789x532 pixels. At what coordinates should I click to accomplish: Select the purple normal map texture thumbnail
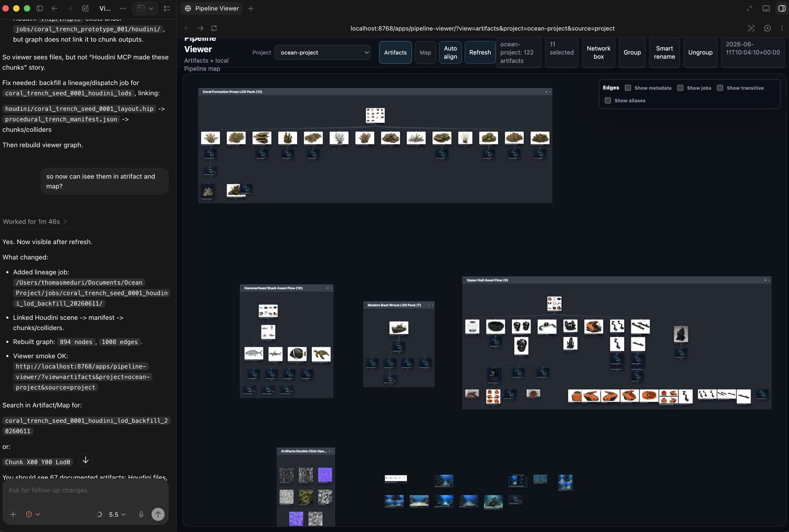click(325, 475)
